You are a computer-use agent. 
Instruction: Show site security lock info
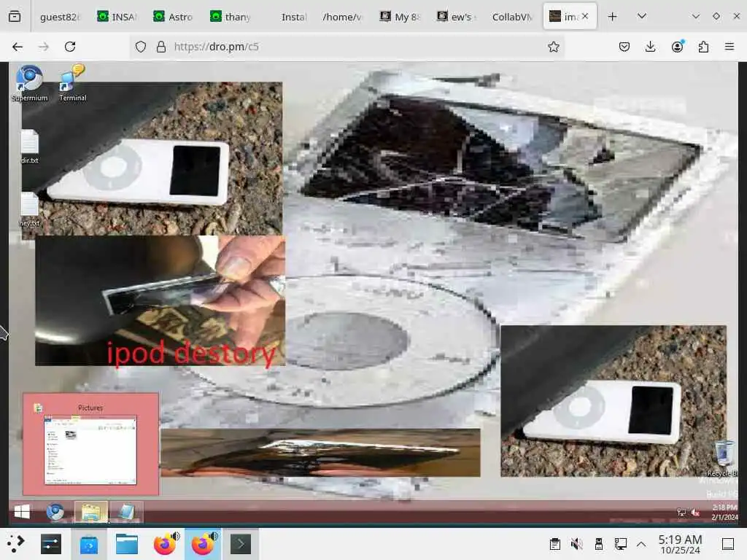tap(161, 47)
